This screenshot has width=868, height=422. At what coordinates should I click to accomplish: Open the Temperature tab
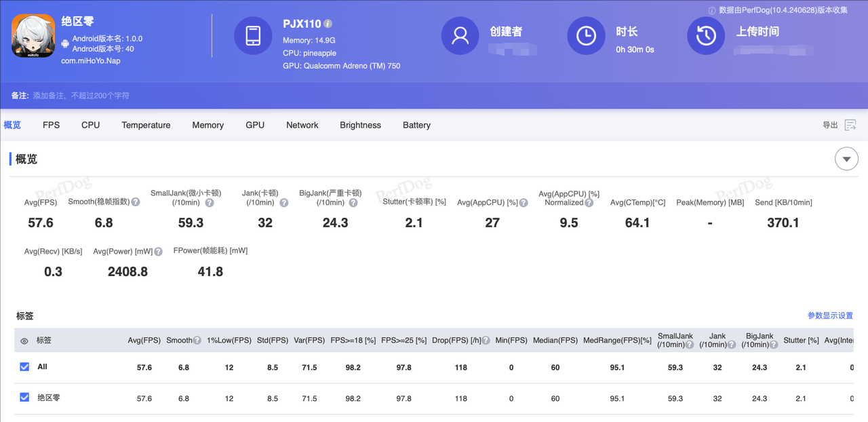146,125
